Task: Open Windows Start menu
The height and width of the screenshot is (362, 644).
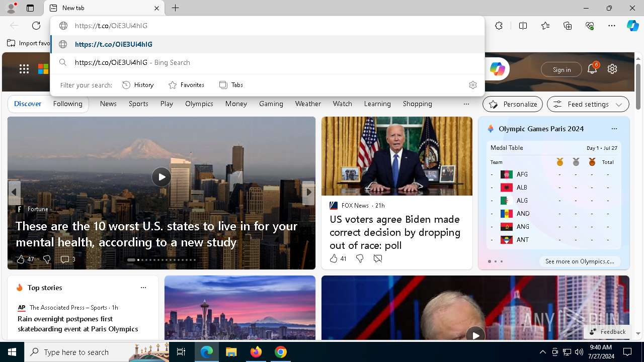Action: click(12, 352)
